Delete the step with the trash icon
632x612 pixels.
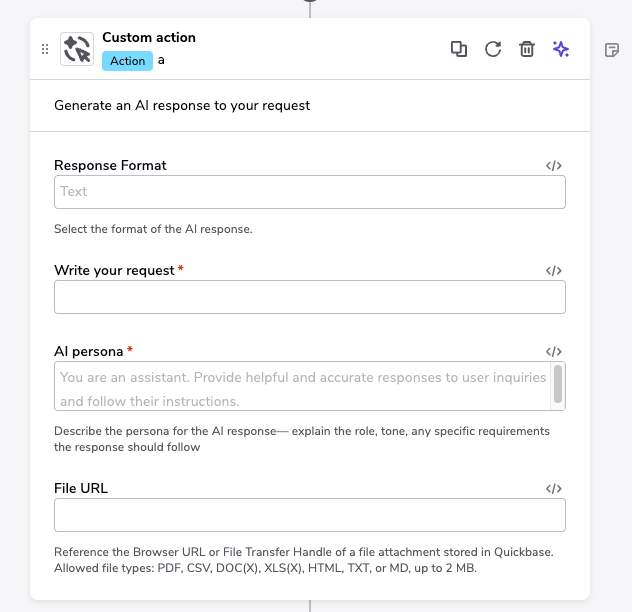click(527, 49)
